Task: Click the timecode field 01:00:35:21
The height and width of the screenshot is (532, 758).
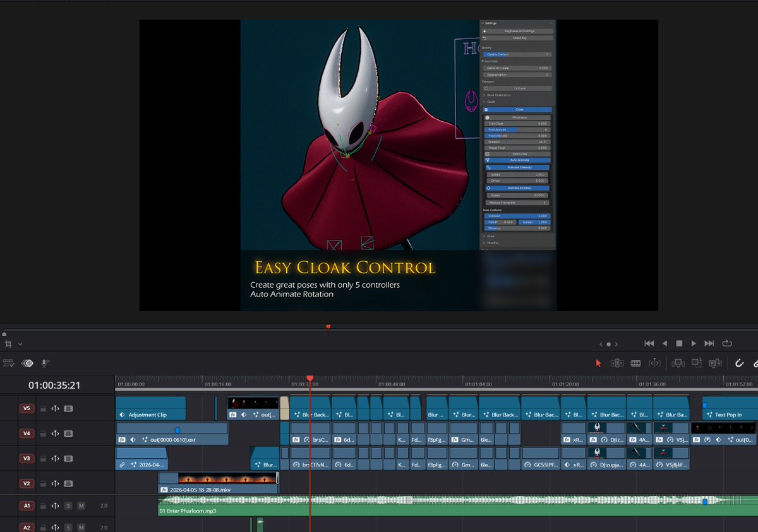Action: 54,386
